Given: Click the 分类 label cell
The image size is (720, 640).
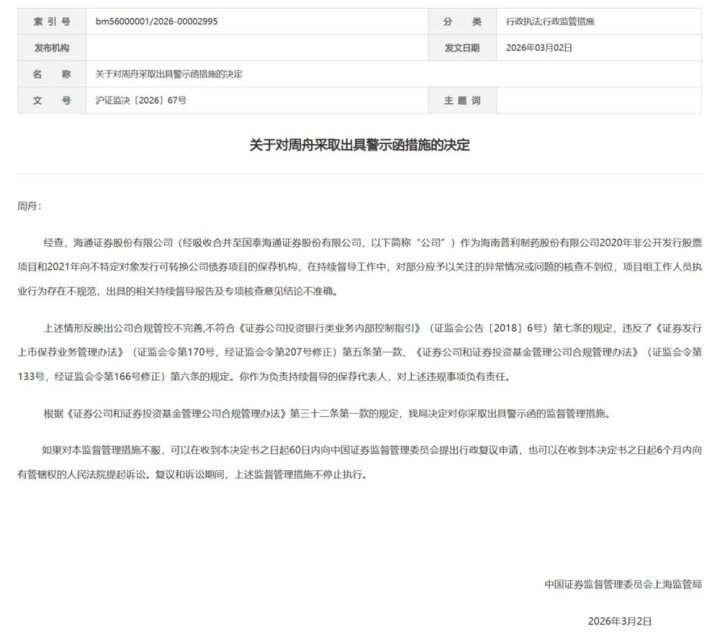Looking at the screenshot, I should [462, 22].
